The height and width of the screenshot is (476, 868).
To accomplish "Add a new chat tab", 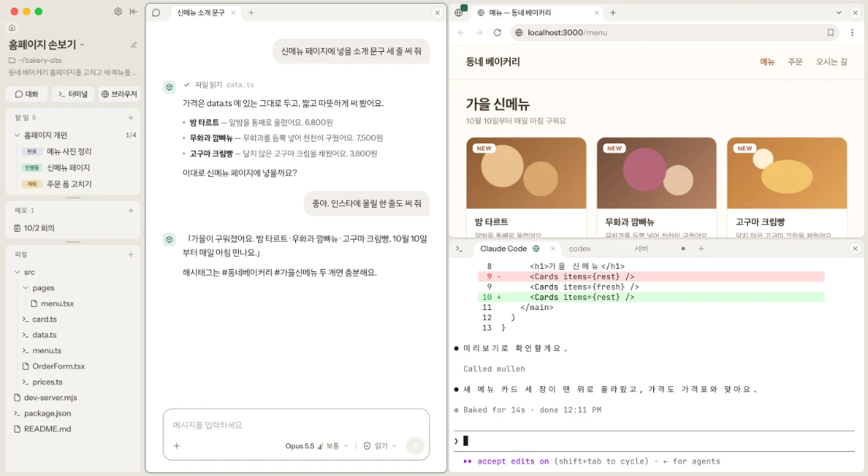I will coord(251,12).
